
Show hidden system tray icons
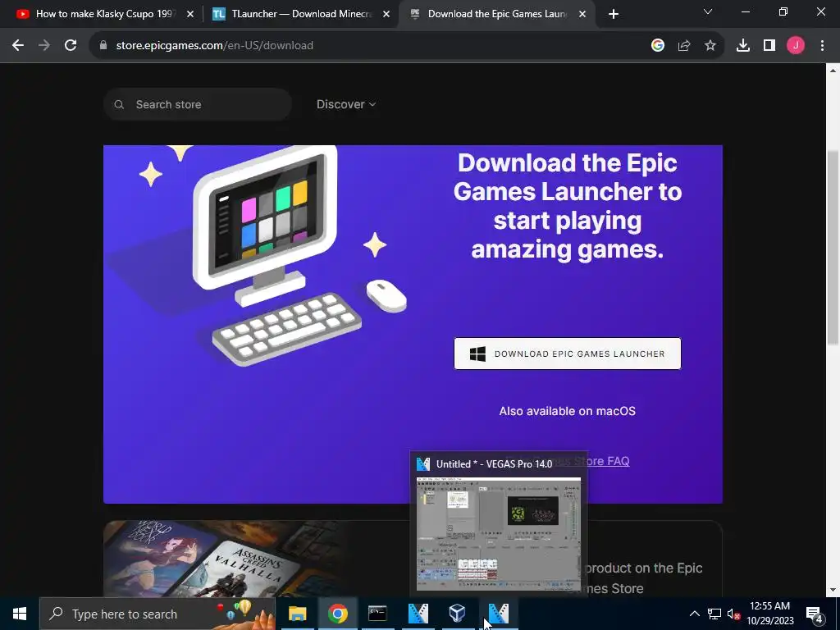(x=694, y=614)
